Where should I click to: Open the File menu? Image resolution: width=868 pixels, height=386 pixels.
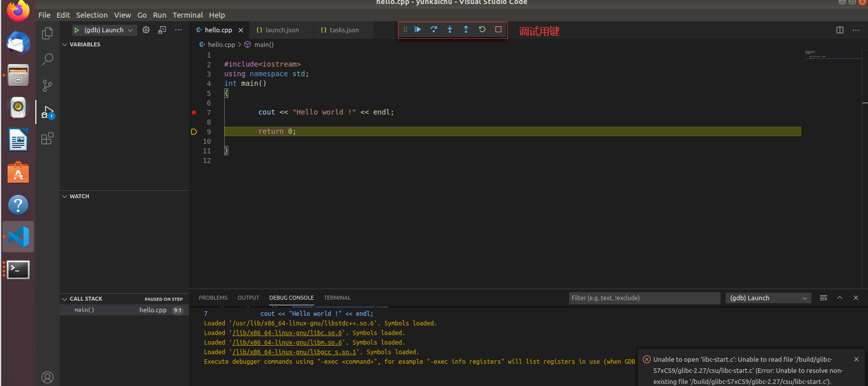(44, 15)
